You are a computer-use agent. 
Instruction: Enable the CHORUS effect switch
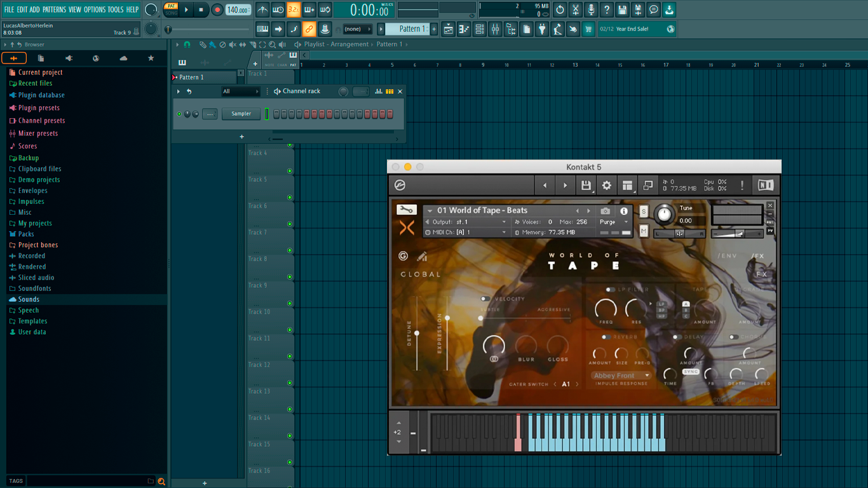pos(734,337)
